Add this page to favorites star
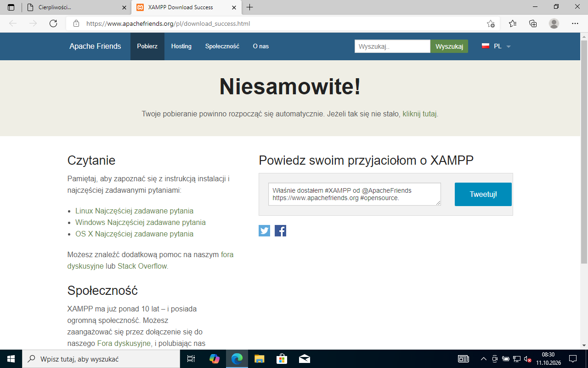This screenshot has width=588, height=368. click(x=491, y=23)
